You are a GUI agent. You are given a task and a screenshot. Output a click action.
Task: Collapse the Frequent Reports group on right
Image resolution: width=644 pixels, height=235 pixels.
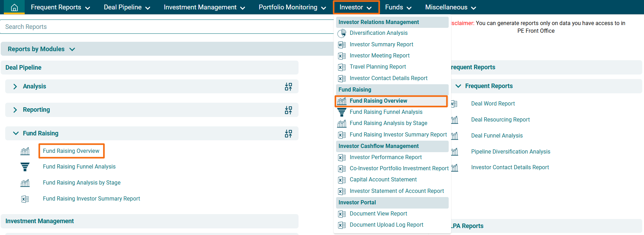click(x=458, y=86)
